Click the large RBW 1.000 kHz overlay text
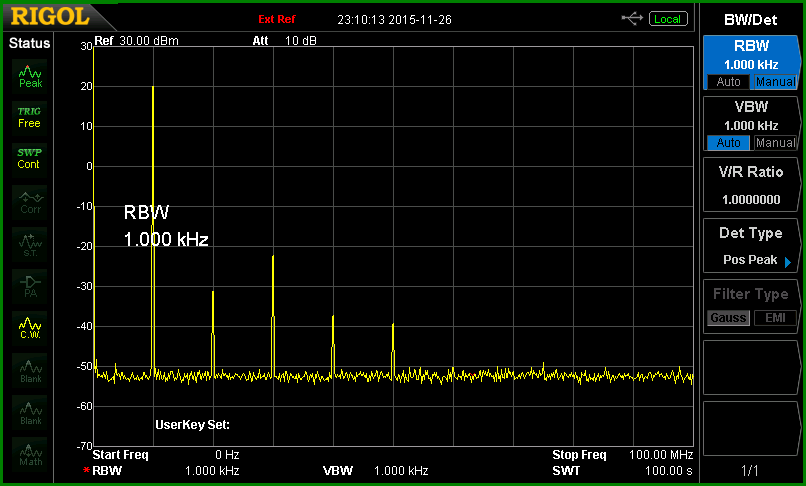806x486 pixels. [x=166, y=226]
